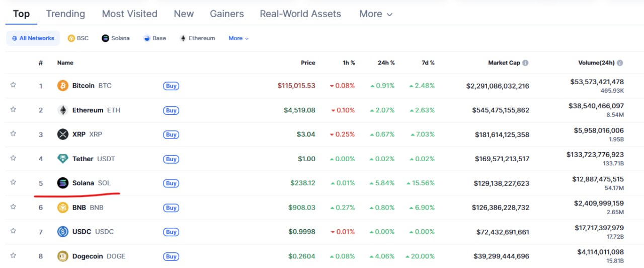Switch to the Gainers tab
644x268 pixels.
(227, 14)
